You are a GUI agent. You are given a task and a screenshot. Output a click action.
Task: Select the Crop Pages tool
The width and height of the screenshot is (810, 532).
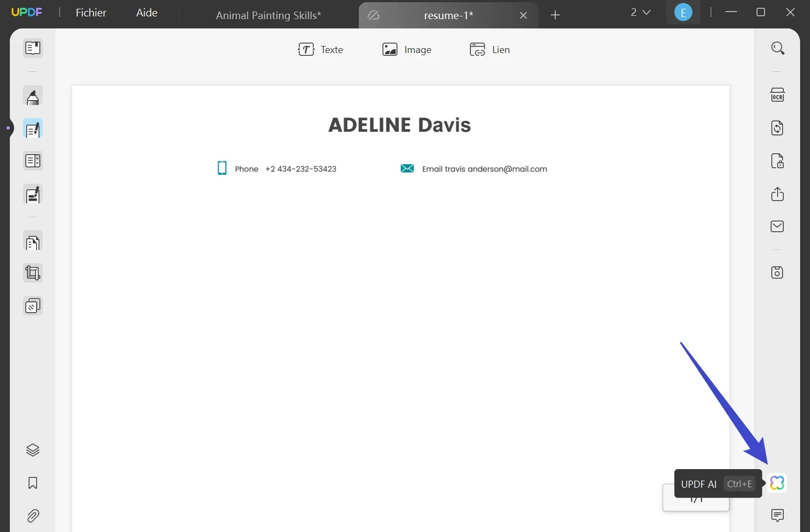pos(33,273)
